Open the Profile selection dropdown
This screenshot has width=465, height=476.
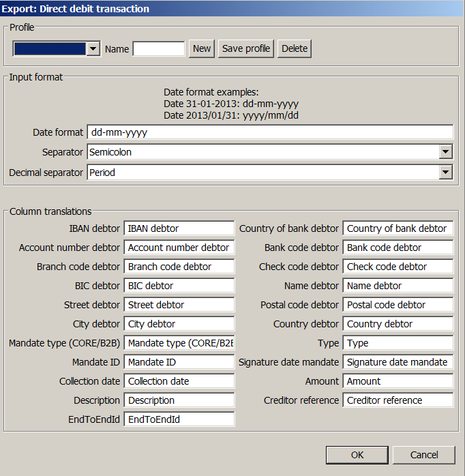click(57, 48)
